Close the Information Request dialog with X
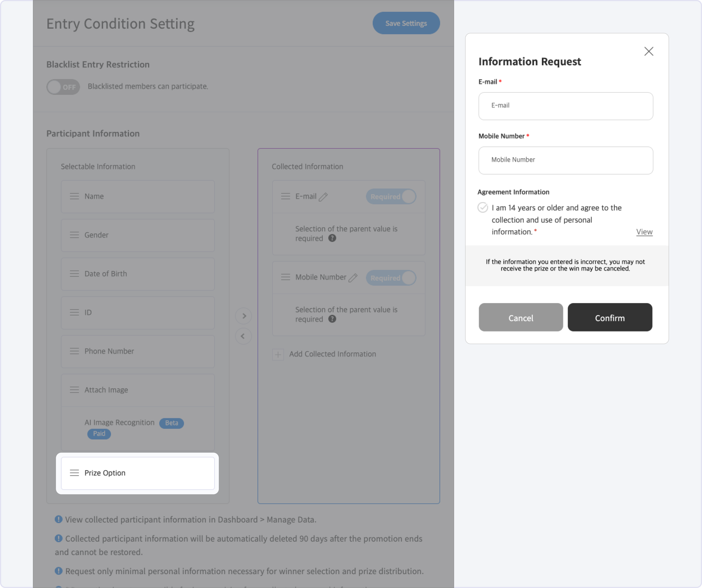The height and width of the screenshot is (588, 702). 648,52
